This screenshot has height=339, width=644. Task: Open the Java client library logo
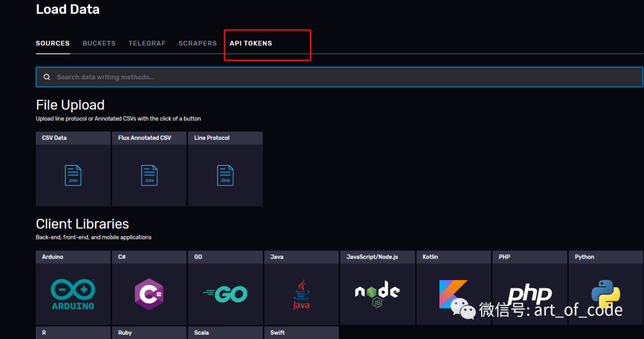[302, 294]
